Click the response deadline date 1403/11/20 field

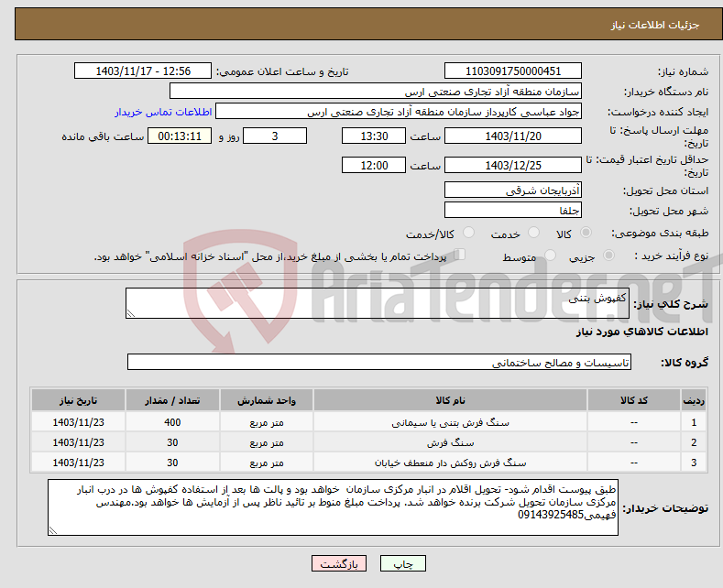[513, 136]
